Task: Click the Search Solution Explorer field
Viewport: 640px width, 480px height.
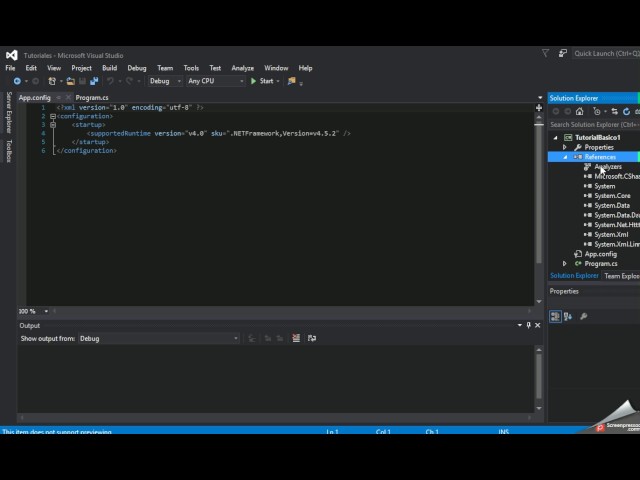Action: tap(594, 124)
